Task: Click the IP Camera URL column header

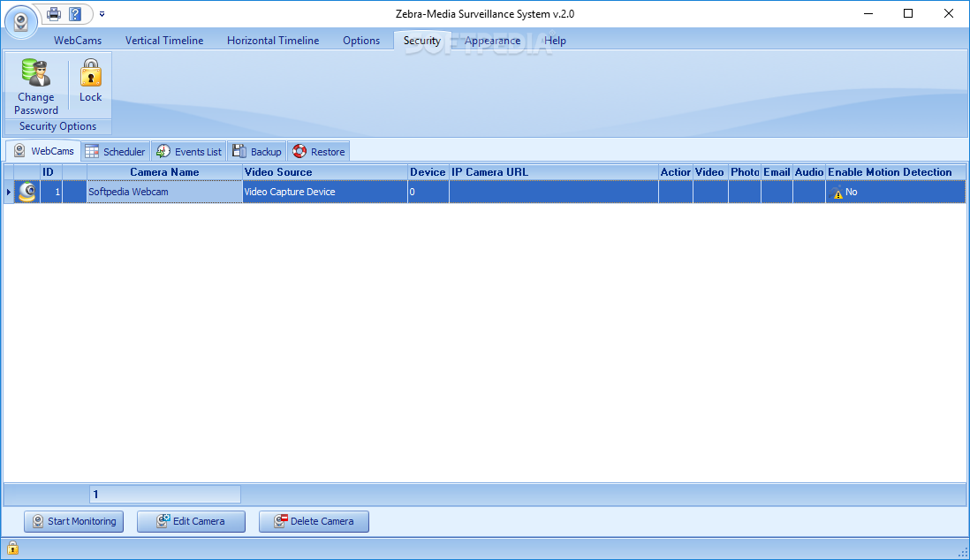Action: click(x=554, y=172)
